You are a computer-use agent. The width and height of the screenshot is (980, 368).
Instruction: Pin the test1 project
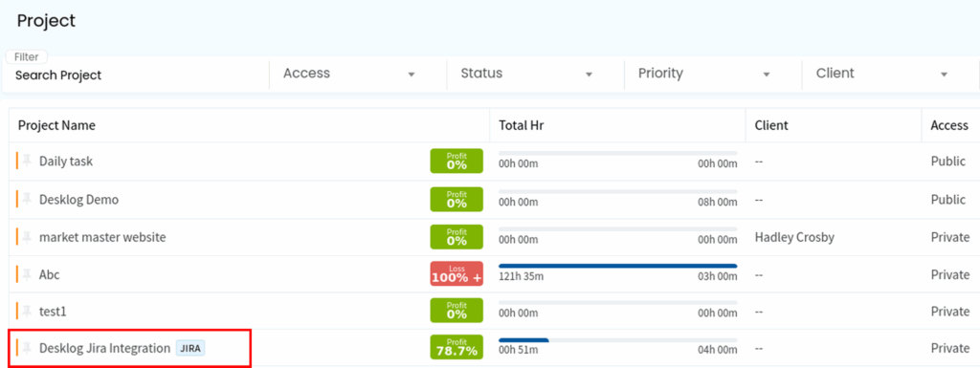pyautogui.click(x=27, y=311)
